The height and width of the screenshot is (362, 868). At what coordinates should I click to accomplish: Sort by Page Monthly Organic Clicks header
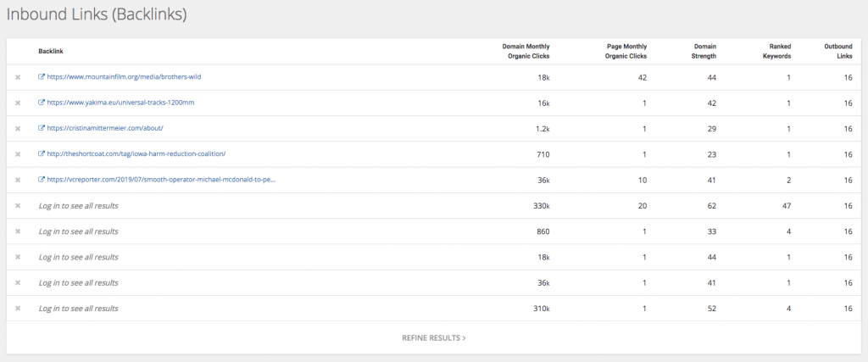[x=626, y=51]
